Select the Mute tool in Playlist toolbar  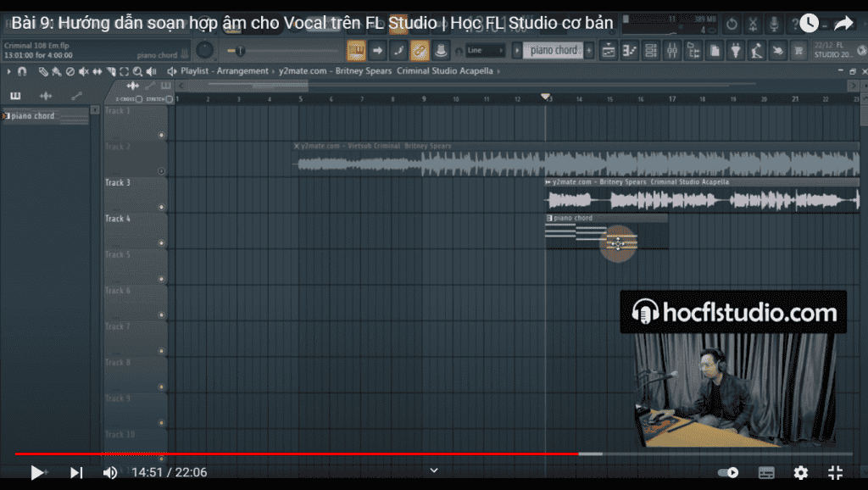click(x=84, y=71)
